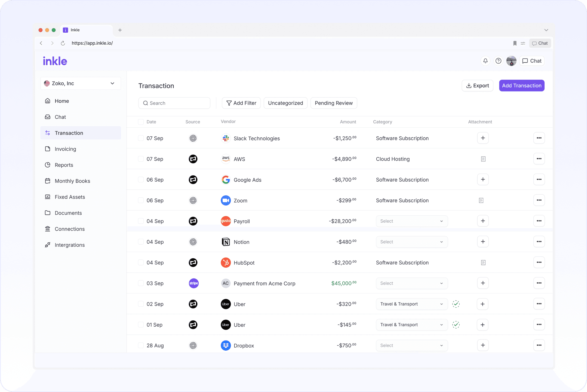Open the AWS receipt attachment icon
This screenshot has width=587, height=392.
pos(483,159)
